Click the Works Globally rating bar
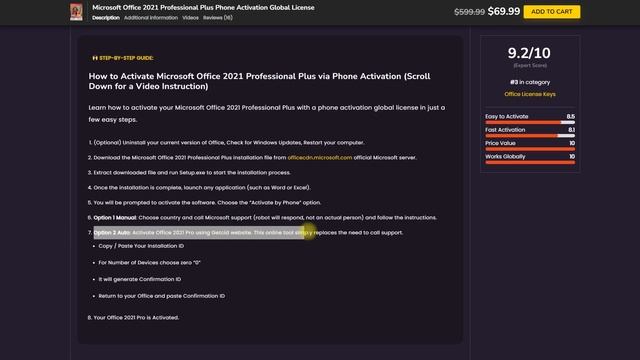The image size is (640, 360). [x=530, y=162]
